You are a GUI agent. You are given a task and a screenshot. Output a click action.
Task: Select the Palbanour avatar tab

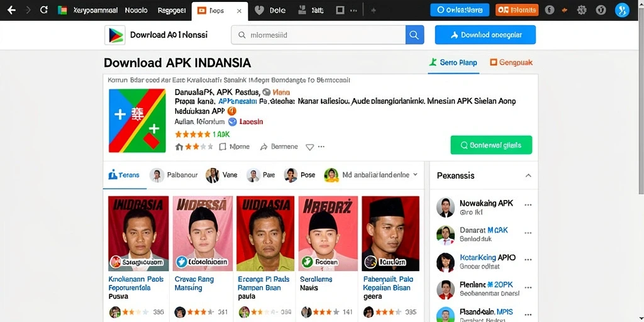(174, 175)
